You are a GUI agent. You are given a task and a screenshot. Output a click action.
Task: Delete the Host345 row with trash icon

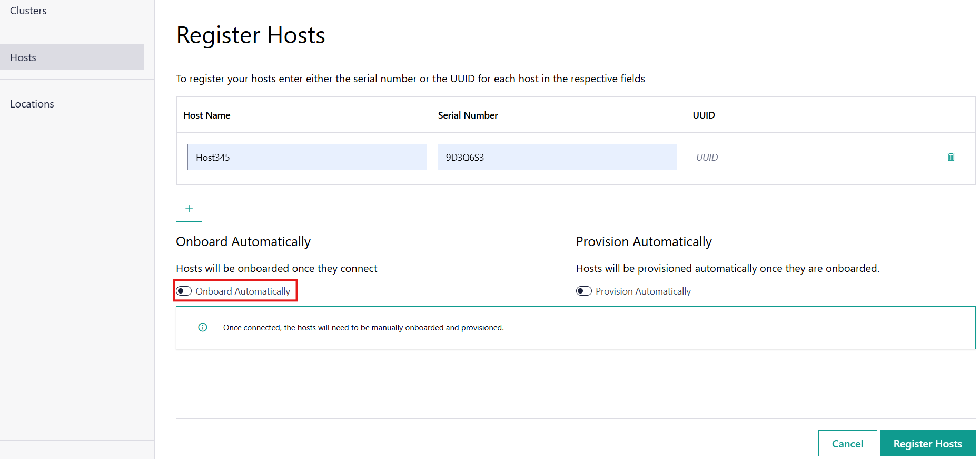pyautogui.click(x=951, y=157)
